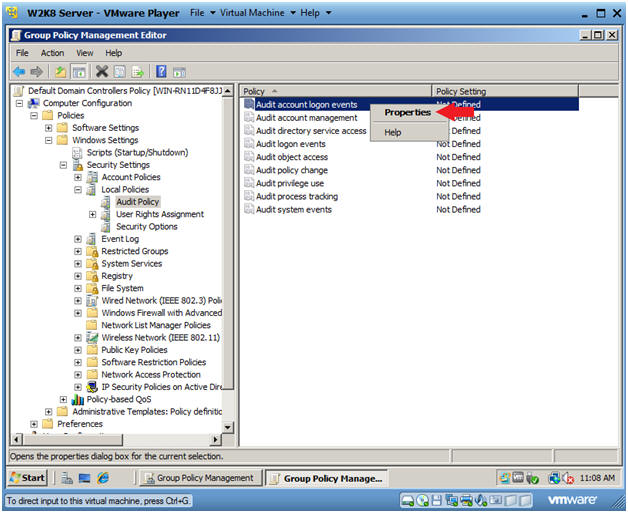
Task: Collapse the Computer Configuration node
Action: [x=19, y=103]
